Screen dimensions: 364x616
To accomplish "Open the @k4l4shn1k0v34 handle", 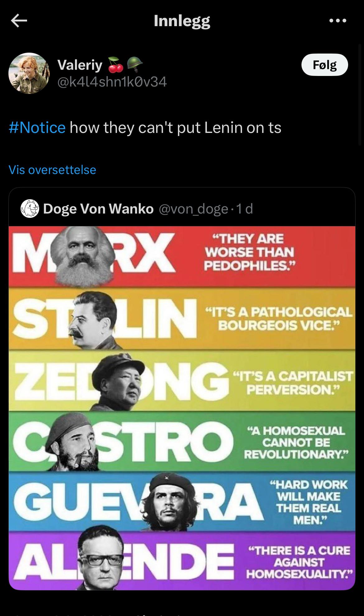I will coord(112,82).
